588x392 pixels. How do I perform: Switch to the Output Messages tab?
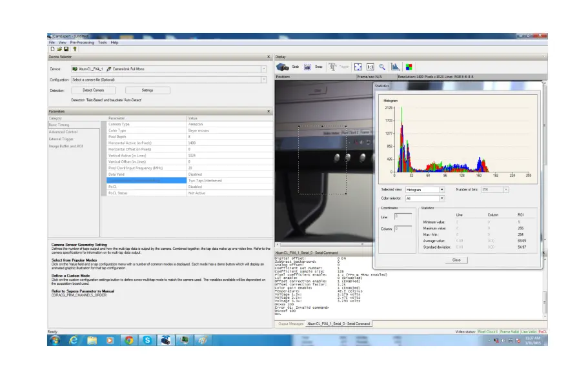291,323
